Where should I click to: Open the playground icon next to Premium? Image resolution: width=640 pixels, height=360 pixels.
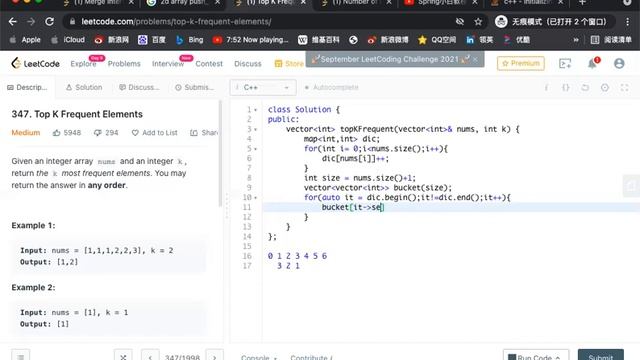565,63
